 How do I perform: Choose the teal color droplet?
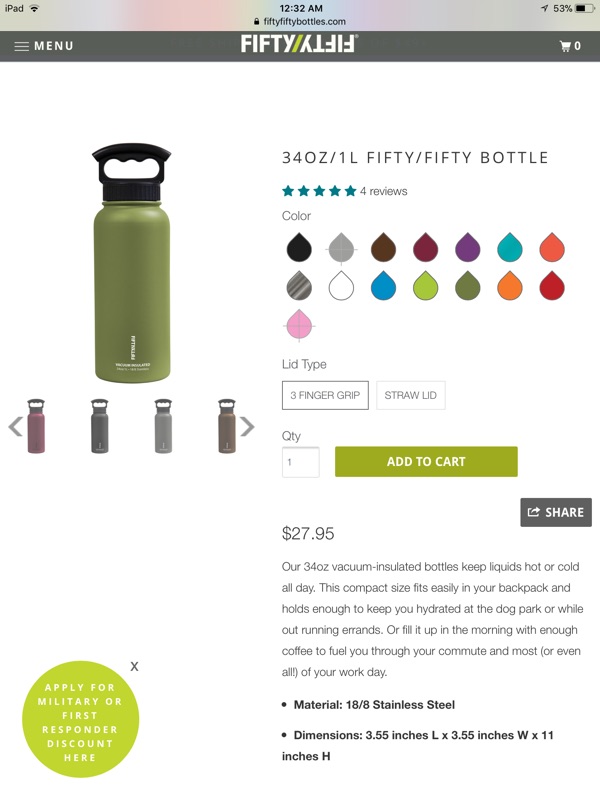pyautogui.click(x=510, y=246)
